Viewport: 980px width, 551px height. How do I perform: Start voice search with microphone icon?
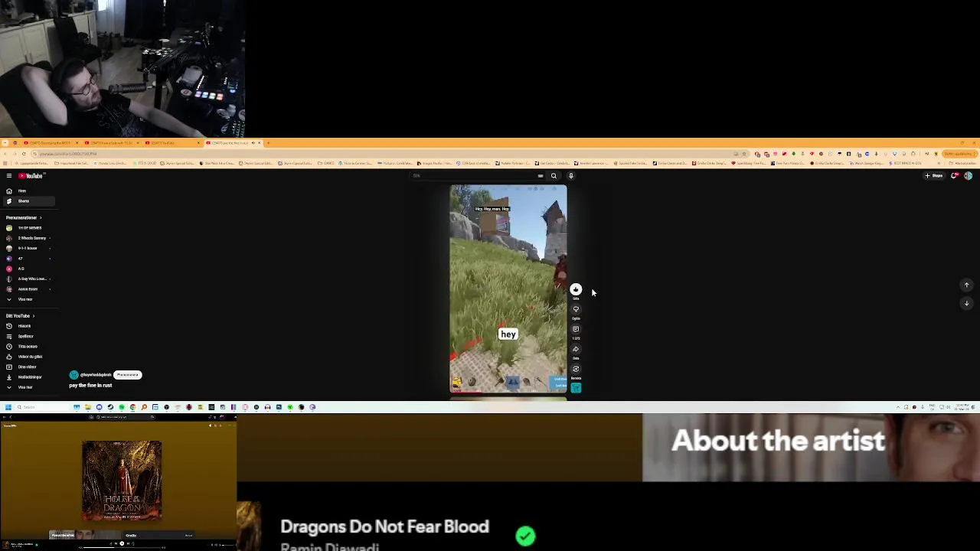click(570, 176)
